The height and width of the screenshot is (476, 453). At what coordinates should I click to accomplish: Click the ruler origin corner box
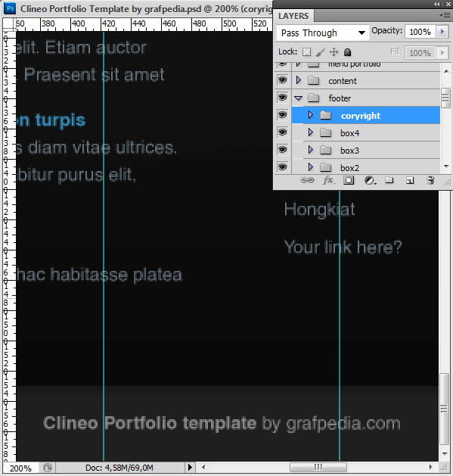pos(9,23)
